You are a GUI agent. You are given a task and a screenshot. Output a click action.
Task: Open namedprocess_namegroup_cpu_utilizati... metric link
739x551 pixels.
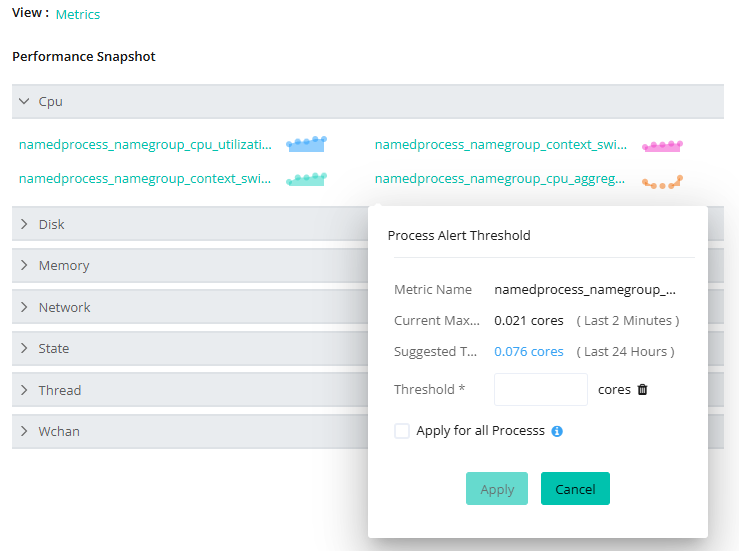[x=145, y=144]
